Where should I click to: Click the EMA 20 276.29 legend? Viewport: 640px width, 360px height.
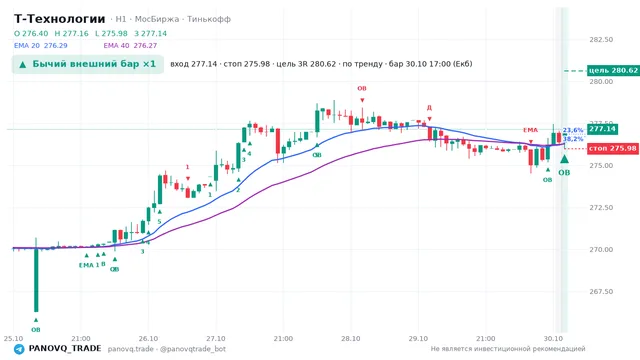41,45
